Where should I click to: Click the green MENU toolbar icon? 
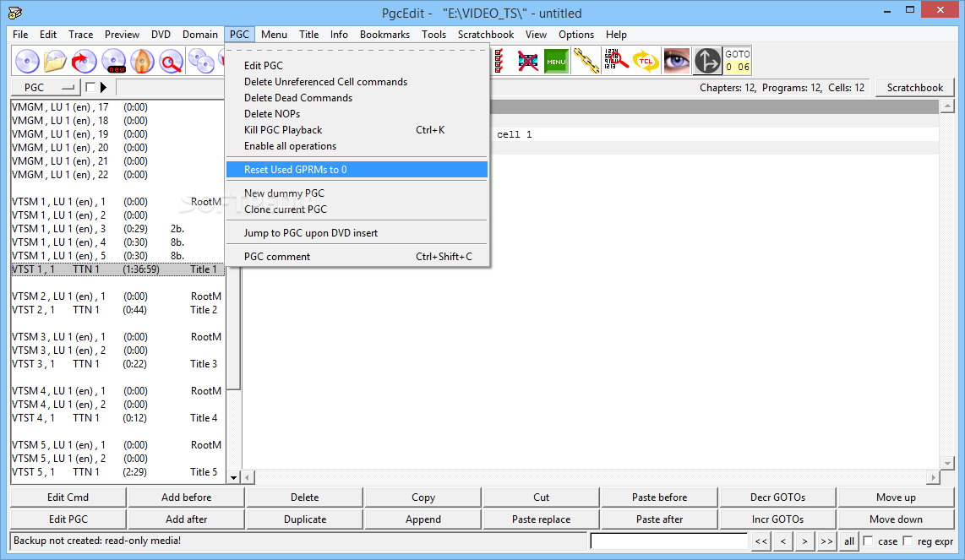[x=556, y=60]
